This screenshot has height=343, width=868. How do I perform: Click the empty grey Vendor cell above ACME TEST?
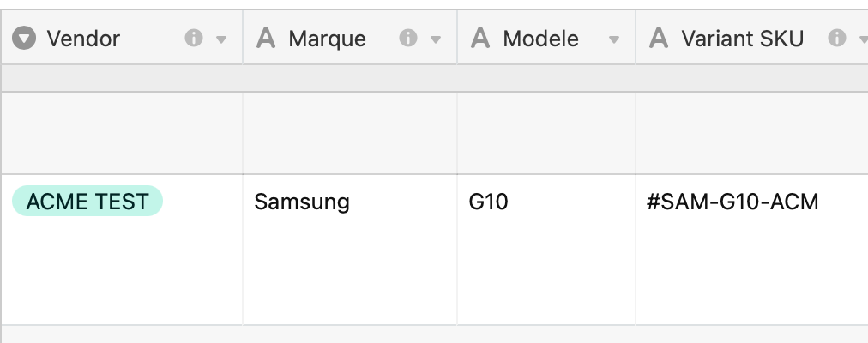pyautogui.click(x=122, y=133)
